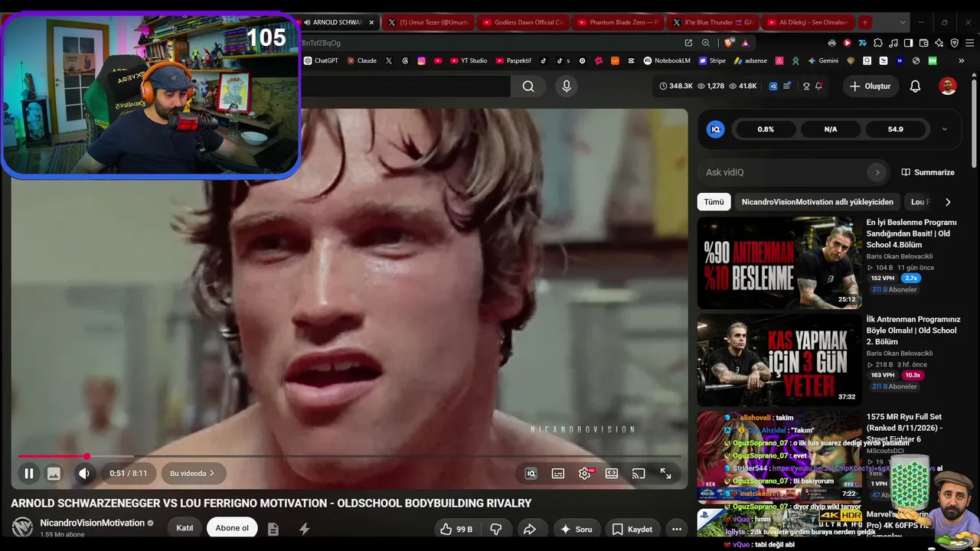The width and height of the screenshot is (980, 551).
Task: Open the Gemini bookmark
Action: coord(824,60)
